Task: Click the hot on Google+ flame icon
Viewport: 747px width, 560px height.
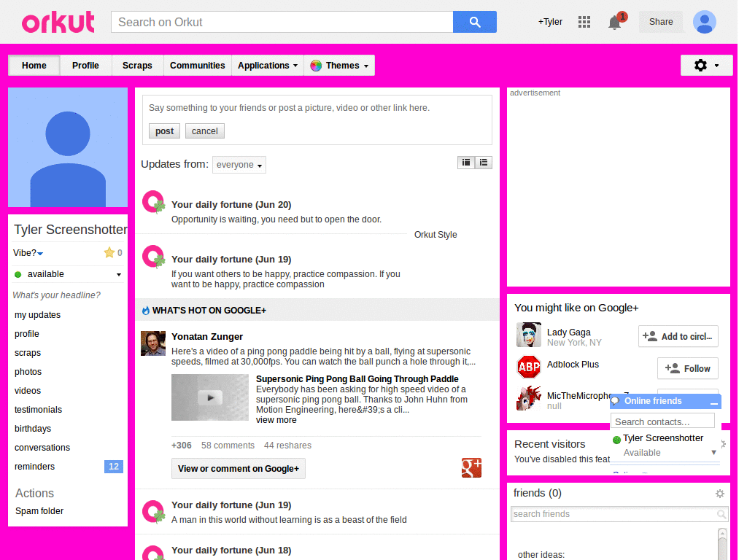Action: [x=146, y=311]
